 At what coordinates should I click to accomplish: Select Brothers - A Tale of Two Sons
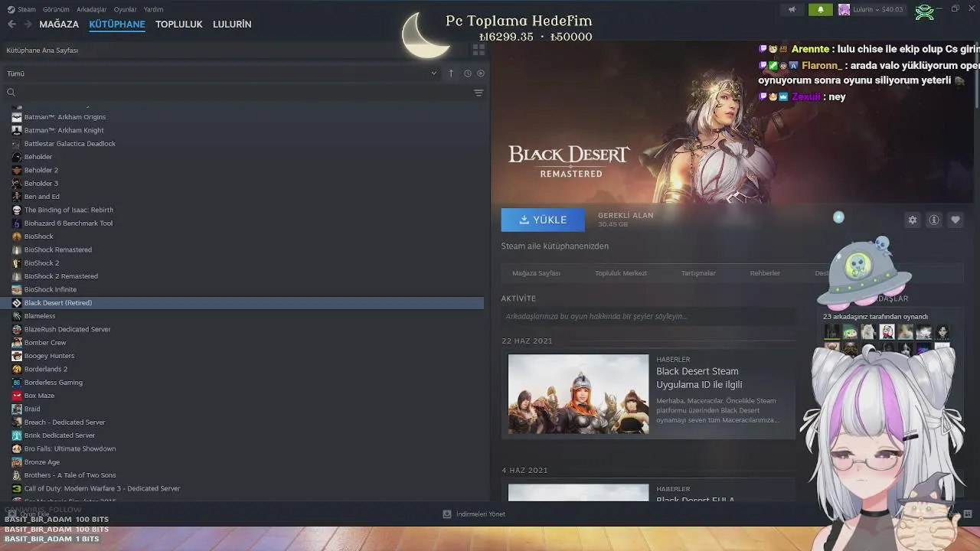(x=70, y=475)
